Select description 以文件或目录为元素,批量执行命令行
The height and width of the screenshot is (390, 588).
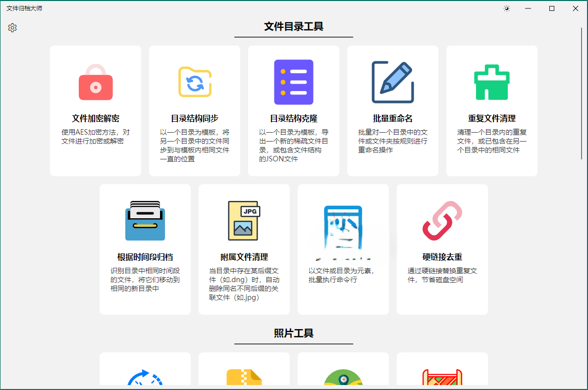pos(342,275)
